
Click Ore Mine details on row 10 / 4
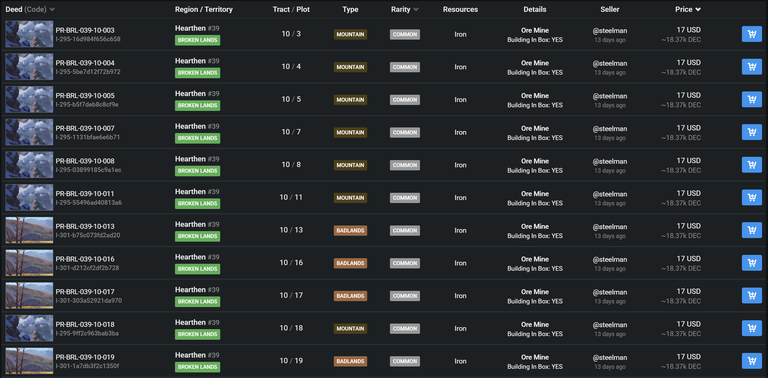(x=535, y=63)
